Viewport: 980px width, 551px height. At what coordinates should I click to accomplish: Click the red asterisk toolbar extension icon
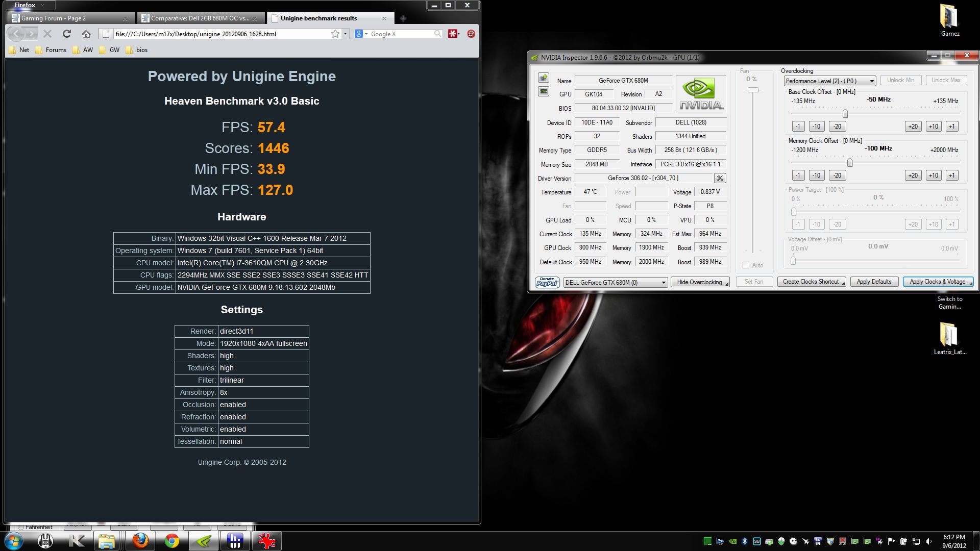point(453,34)
